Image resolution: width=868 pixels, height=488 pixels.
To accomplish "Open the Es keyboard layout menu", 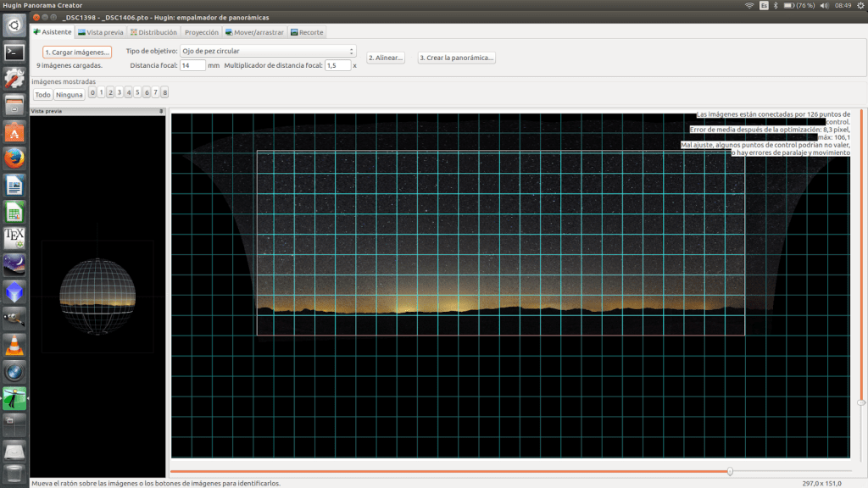I will [765, 5].
